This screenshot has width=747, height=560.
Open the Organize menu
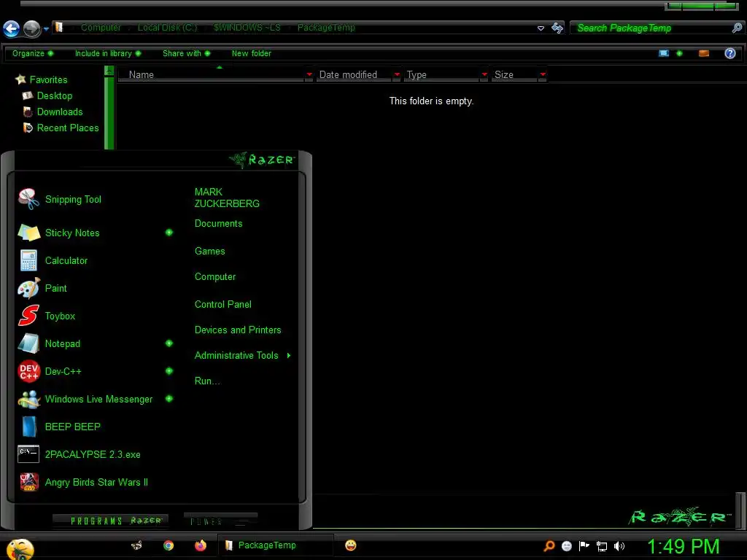(x=33, y=53)
